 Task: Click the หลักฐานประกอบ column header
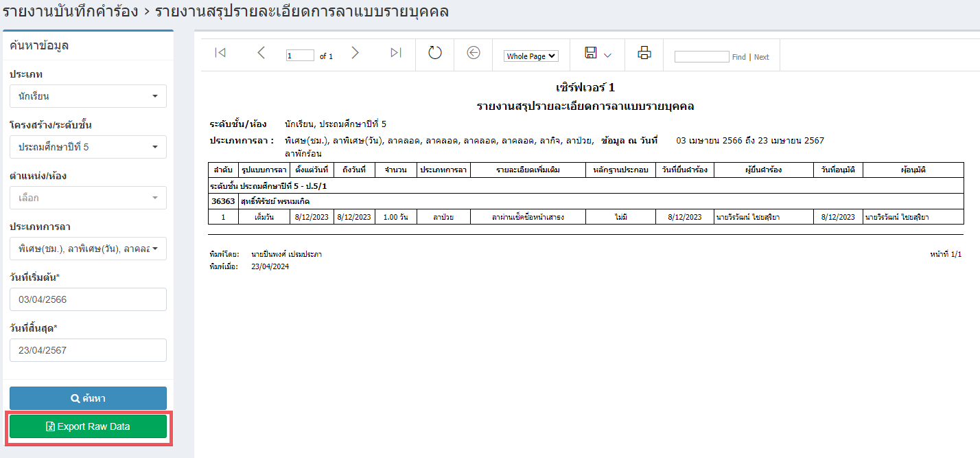coord(621,170)
